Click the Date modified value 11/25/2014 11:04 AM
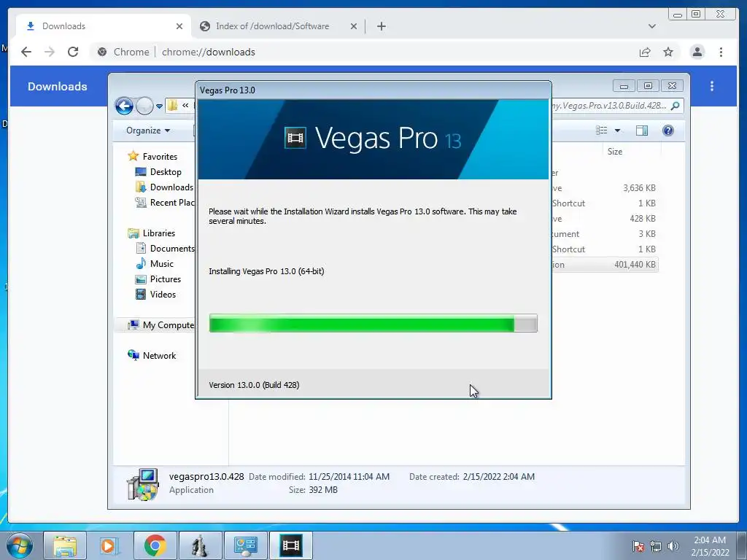Viewport: 747px width, 560px height. [349, 477]
